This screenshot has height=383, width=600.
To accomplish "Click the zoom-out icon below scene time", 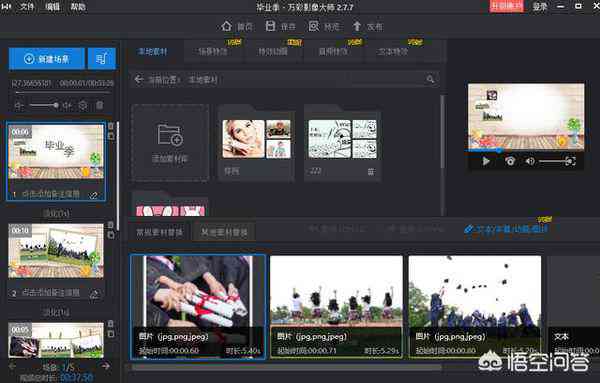I will [19, 105].
